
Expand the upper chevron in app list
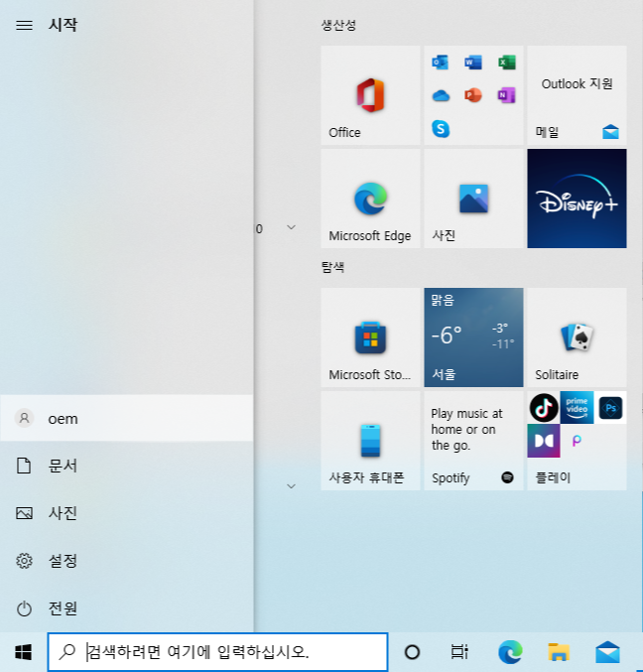click(x=292, y=227)
